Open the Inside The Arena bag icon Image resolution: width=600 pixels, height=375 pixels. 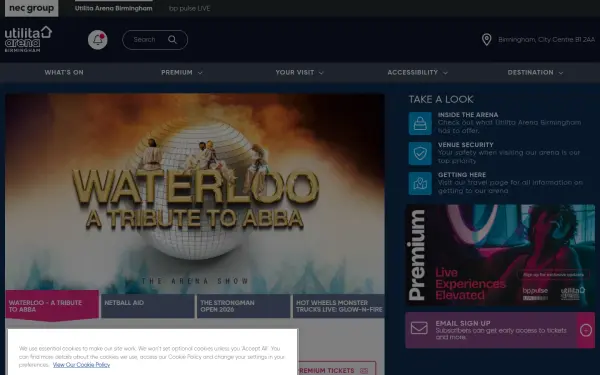(x=420, y=123)
